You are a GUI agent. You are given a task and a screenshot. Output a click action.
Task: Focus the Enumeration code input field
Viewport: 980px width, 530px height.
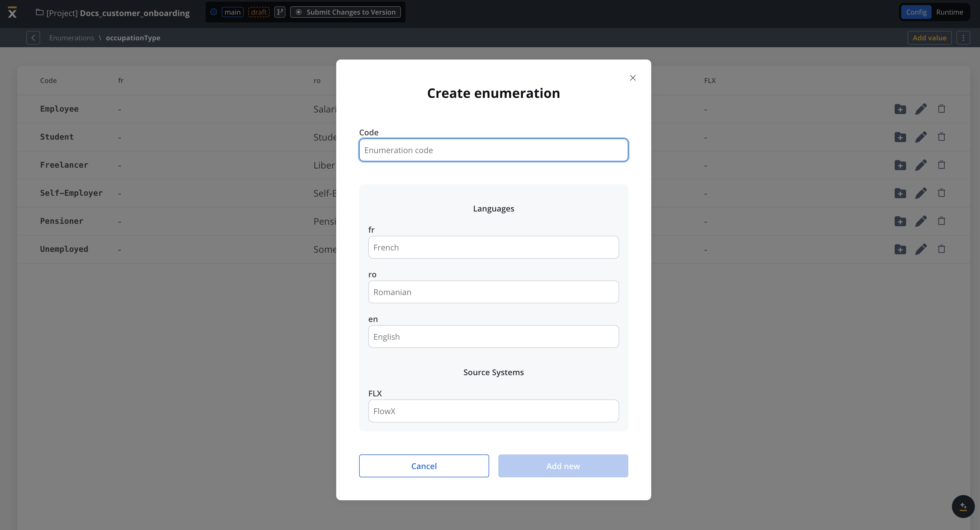493,150
